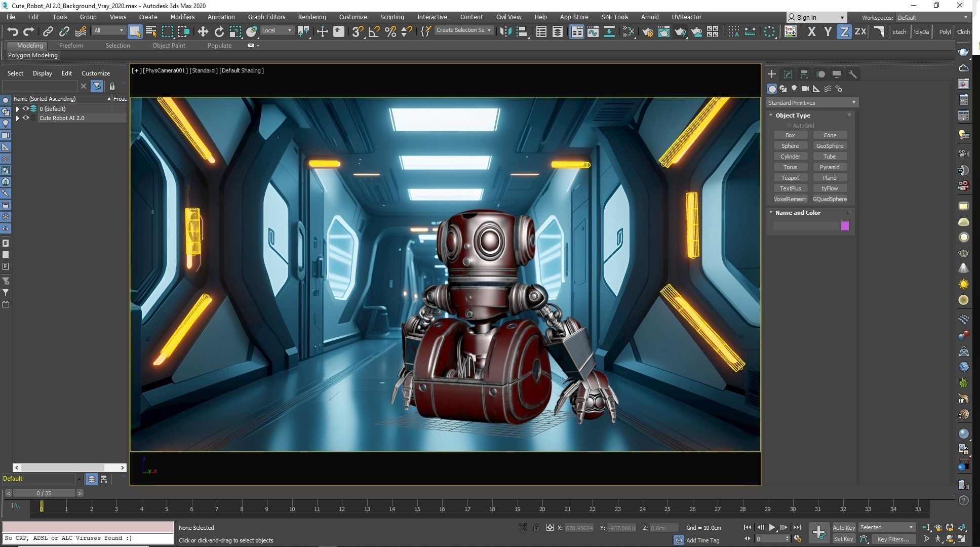Click Play Animation button
The width and height of the screenshot is (980, 547).
[772, 528]
